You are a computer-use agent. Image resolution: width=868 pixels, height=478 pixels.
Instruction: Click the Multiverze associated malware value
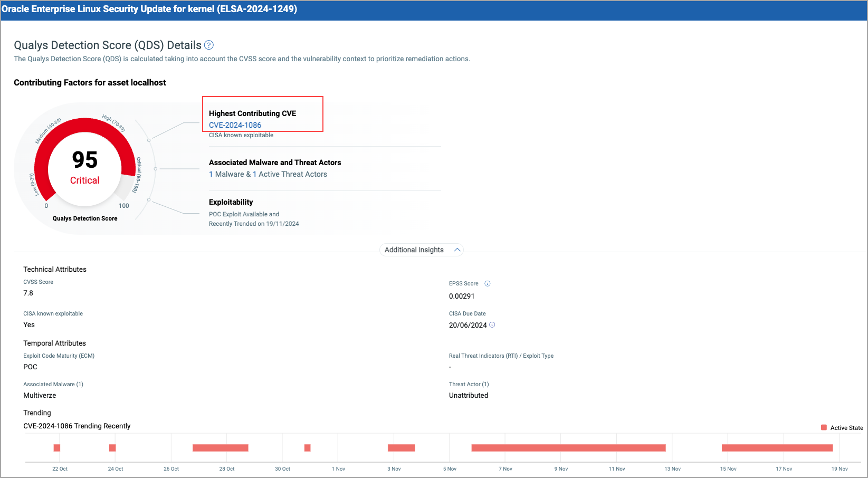[40, 396]
